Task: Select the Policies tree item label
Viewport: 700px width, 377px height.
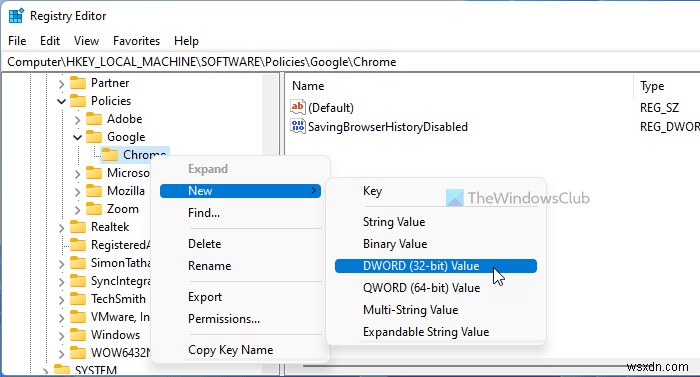Action: pos(111,101)
